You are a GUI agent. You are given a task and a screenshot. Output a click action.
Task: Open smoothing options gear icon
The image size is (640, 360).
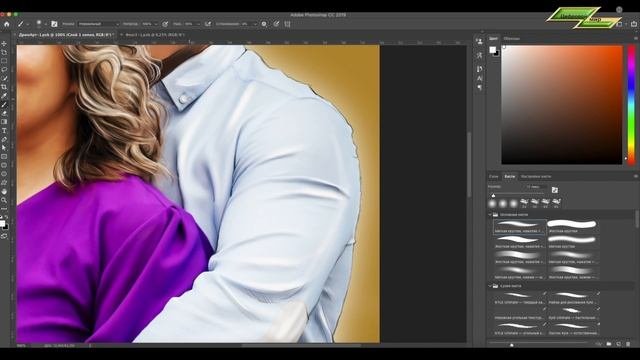pos(264,24)
